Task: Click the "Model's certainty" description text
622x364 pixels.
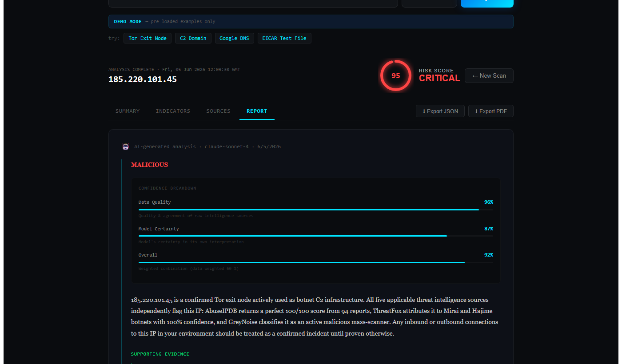Action: pyautogui.click(x=191, y=242)
